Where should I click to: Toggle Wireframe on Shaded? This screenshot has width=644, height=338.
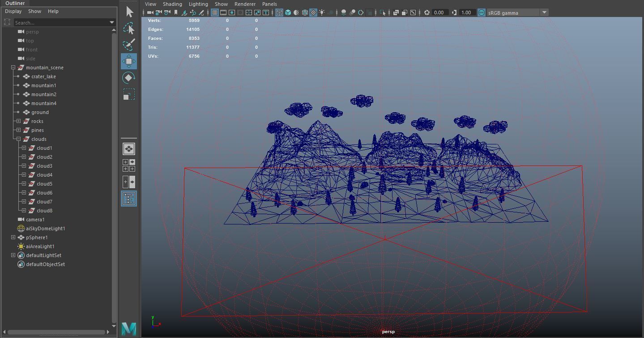[x=305, y=13]
